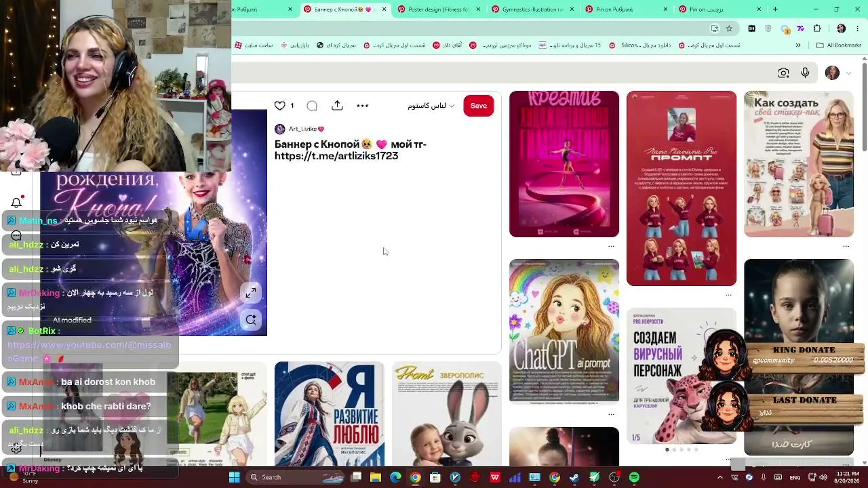The height and width of the screenshot is (488, 868).
Task: Open File Explorer from the taskbar
Action: click(x=375, y=477)
